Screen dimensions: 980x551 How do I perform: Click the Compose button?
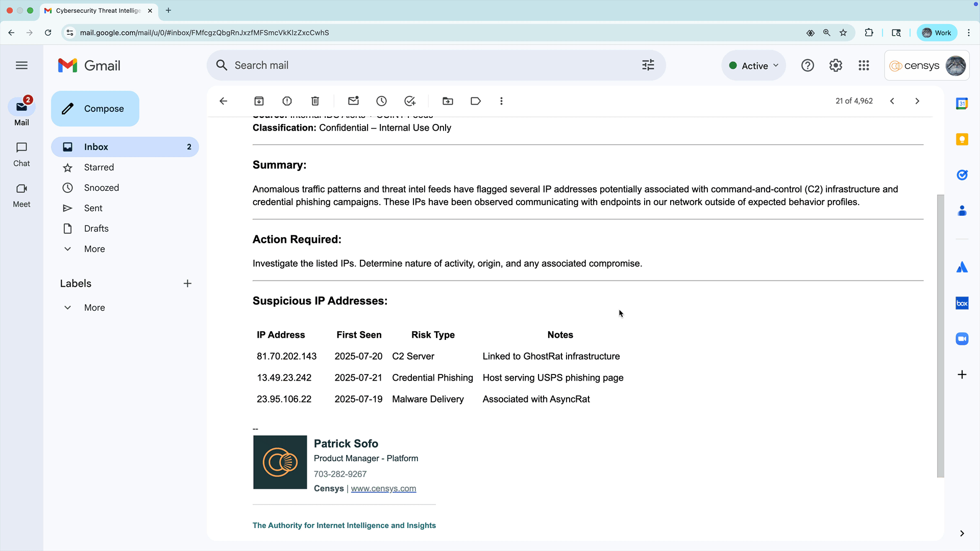click(x=95, y=109)
